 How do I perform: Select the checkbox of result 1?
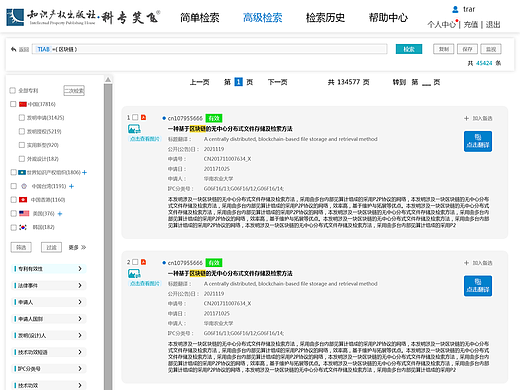(x=135, y=117)
